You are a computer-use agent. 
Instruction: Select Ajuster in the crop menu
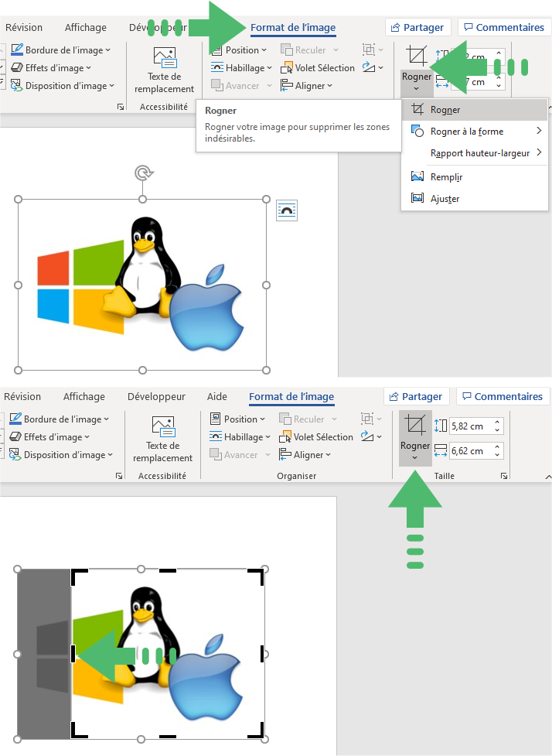pyautogui.click(x=475, y=199)
